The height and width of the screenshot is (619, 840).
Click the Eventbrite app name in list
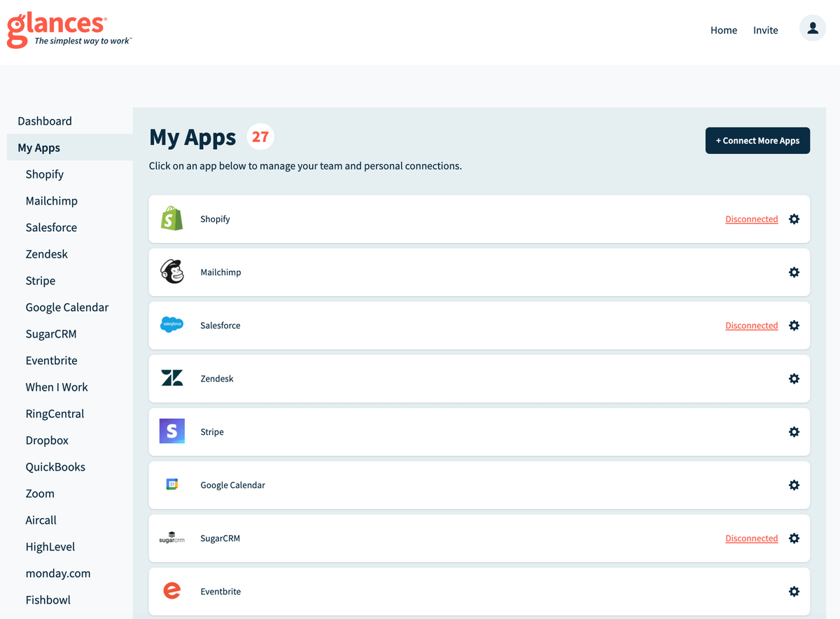click(220, 592)
